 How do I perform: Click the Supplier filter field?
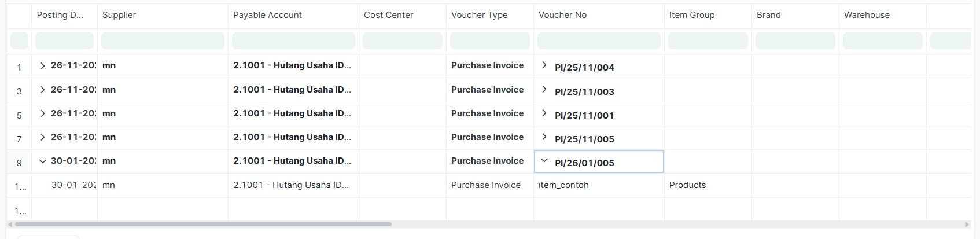[x=163, y=41]
